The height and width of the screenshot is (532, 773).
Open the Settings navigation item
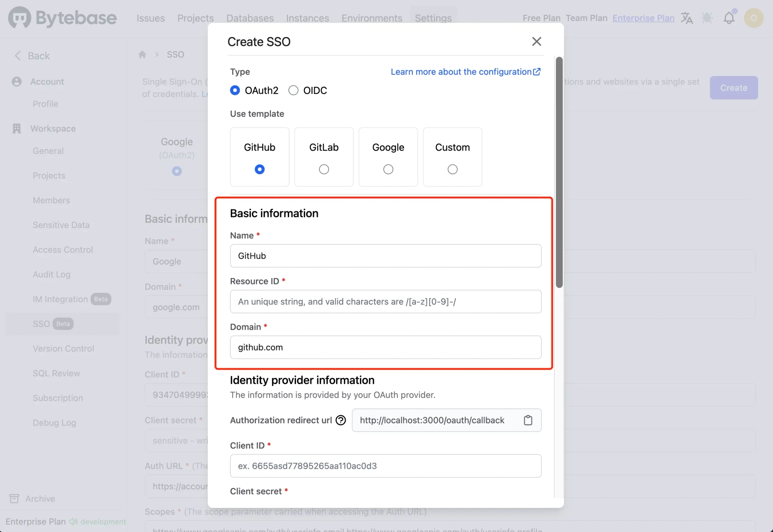coord(433,18)
